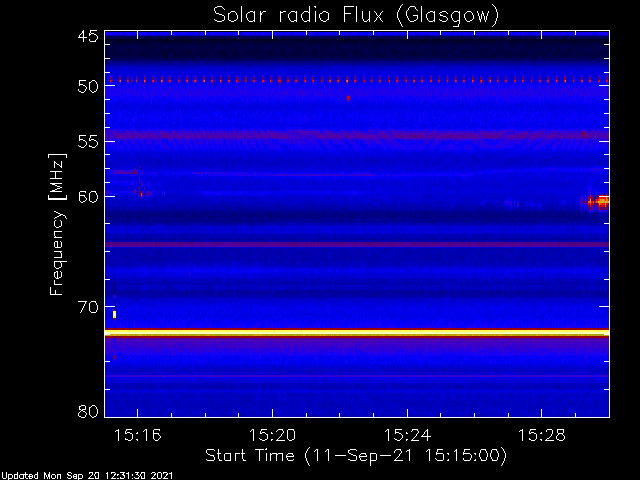Click the frequency tick label "70"

coord(88,307)
